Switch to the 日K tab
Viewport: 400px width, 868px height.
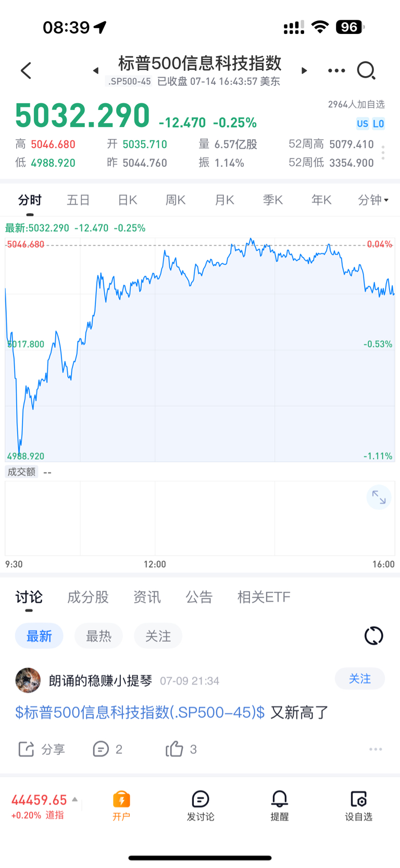[127, 200]
